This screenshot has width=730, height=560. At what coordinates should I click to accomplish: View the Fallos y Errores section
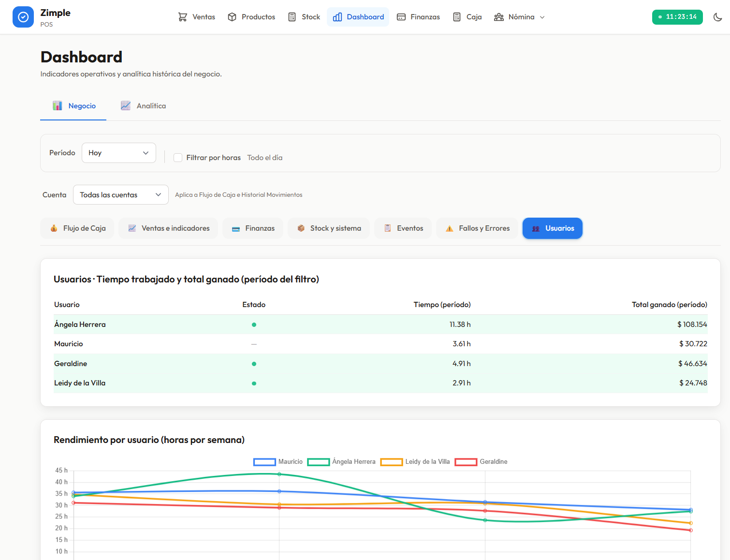[477, 228]
